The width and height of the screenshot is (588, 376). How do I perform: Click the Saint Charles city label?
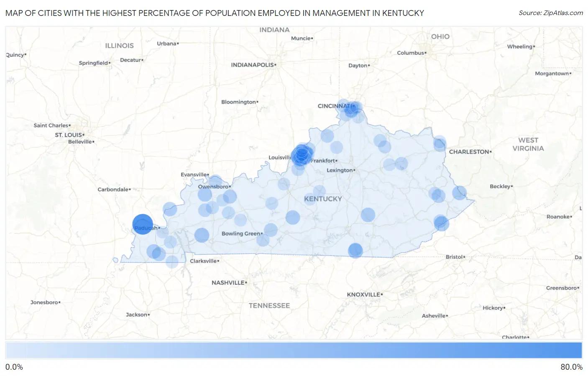coord(51,125)
